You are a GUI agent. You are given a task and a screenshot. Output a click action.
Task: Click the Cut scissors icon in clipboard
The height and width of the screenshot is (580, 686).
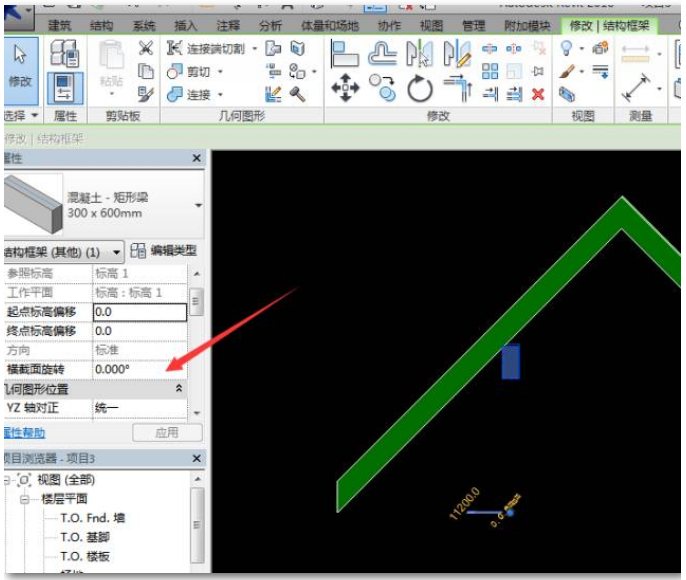pos(146,49)
